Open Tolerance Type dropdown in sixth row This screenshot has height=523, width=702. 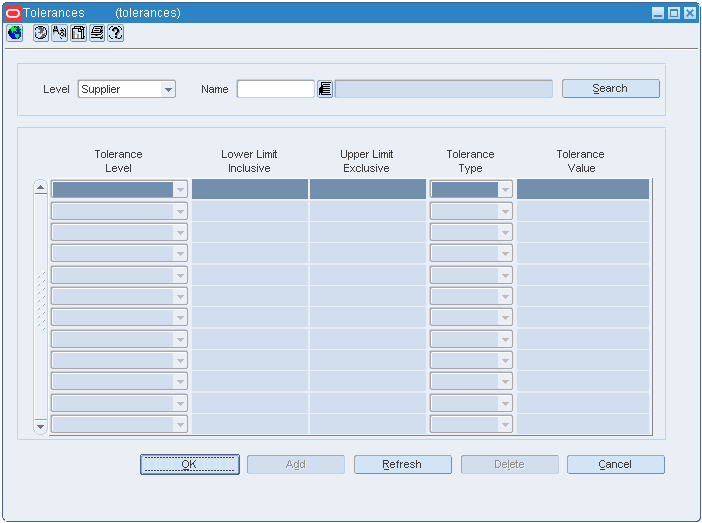coord(471,296)
